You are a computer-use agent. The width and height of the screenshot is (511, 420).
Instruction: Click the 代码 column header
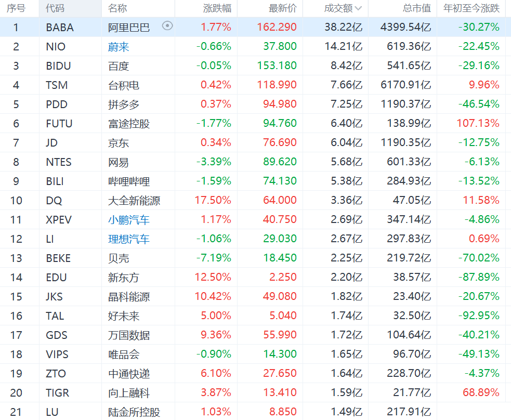[x=55, y=8]
